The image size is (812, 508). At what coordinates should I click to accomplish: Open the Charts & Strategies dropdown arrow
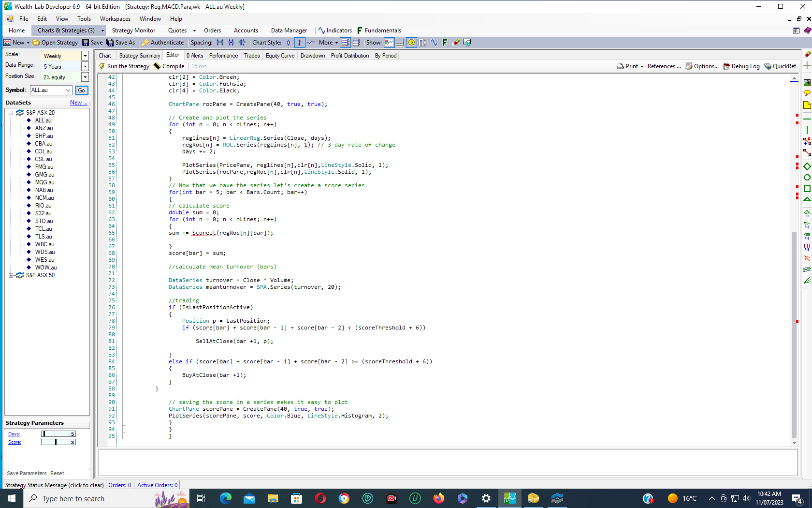pos(102,30)
